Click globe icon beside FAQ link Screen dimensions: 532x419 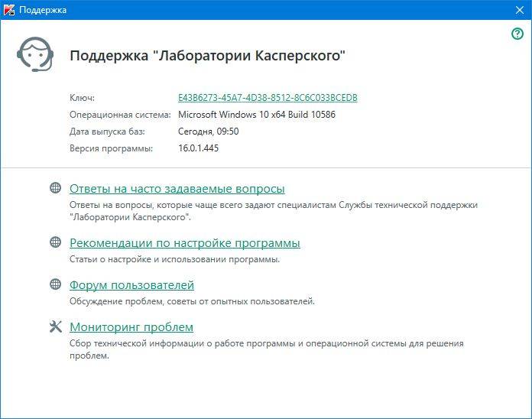pyautogui.click(x=55, y=187)
